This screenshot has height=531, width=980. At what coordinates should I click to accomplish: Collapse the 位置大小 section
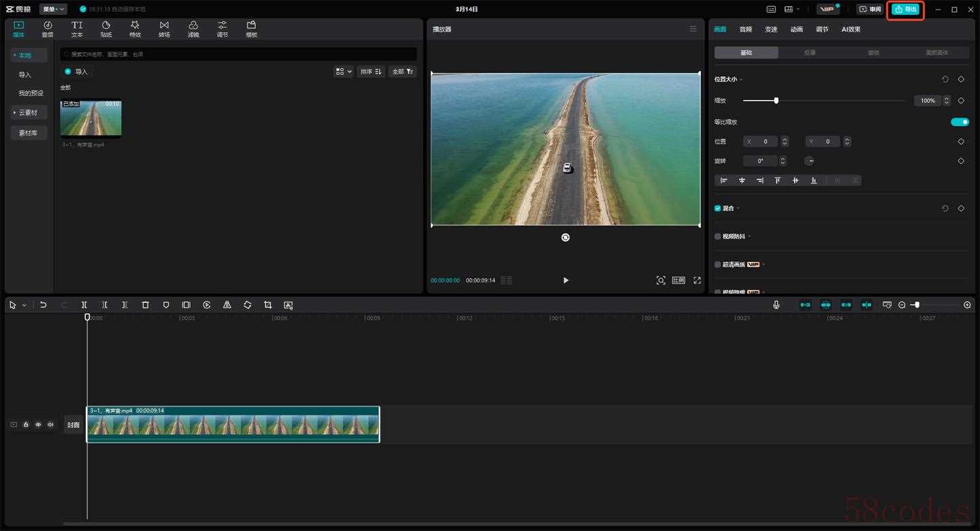tap(740, 80)
